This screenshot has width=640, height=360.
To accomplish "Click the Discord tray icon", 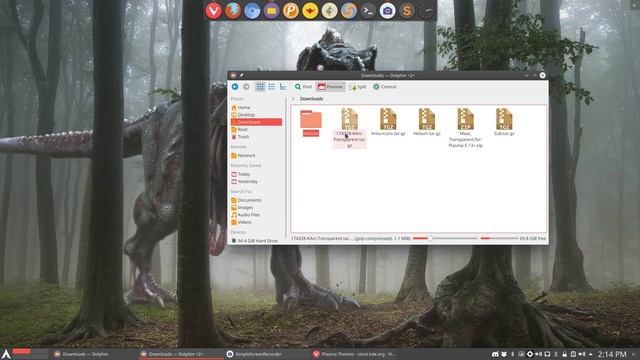I will 495,354.
